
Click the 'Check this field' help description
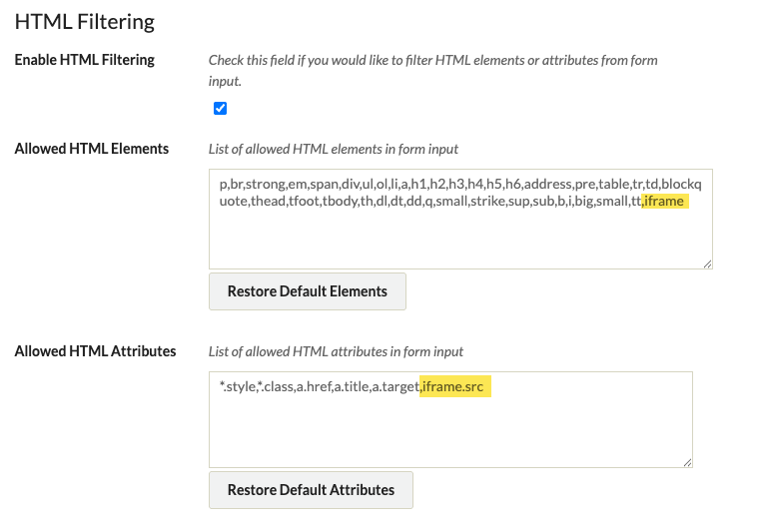pos(433,70)
